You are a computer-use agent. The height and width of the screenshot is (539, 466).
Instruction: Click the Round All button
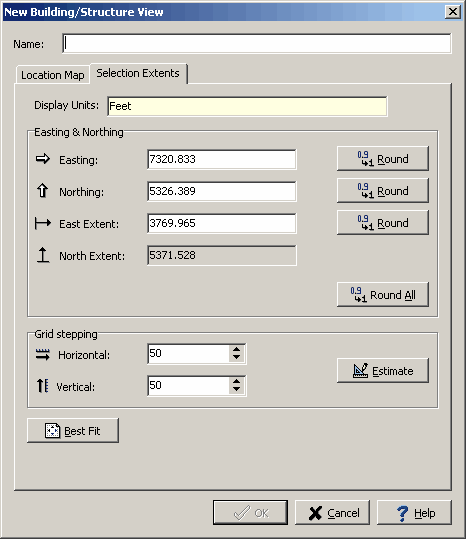382,295
